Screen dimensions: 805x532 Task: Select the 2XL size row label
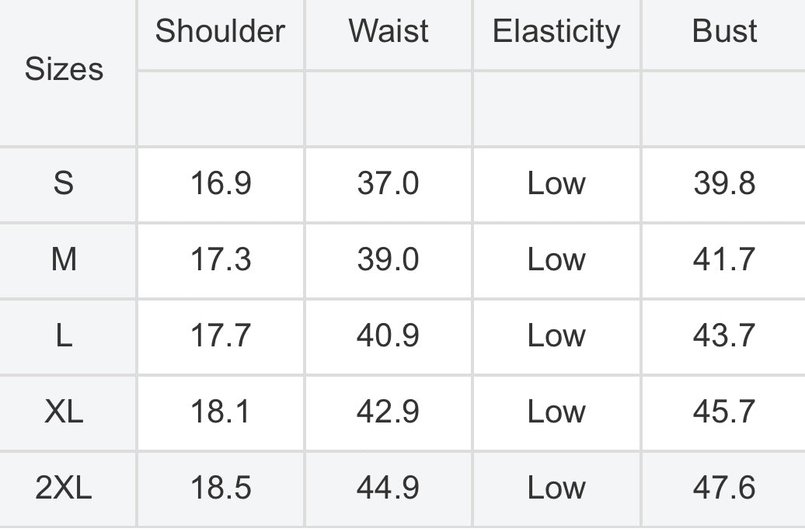tap(64, 488)
